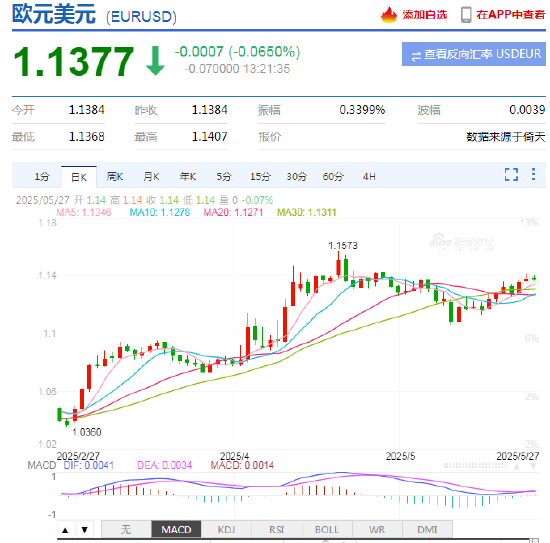The width and height of the screenshot is (550, 543).
Task: Click the 最高 value 1.1407
Action: [x=209, y=136]
